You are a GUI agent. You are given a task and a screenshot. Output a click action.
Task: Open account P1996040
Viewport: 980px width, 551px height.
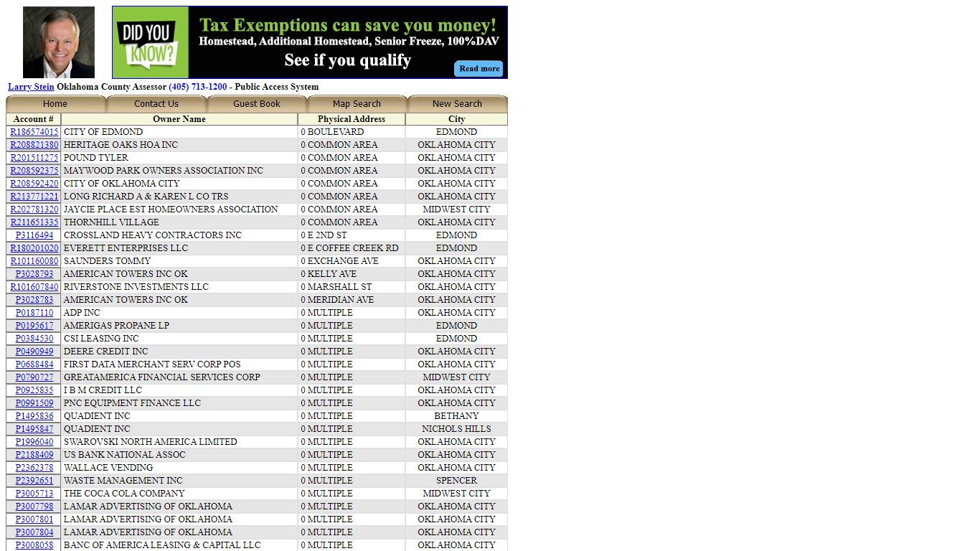pyautogui.click(x=34, y=442)
